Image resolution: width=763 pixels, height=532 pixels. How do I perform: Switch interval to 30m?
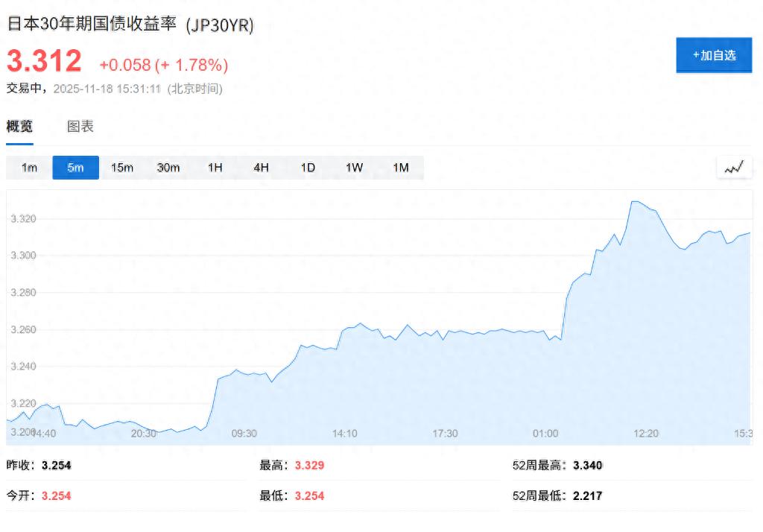point(168,167)
